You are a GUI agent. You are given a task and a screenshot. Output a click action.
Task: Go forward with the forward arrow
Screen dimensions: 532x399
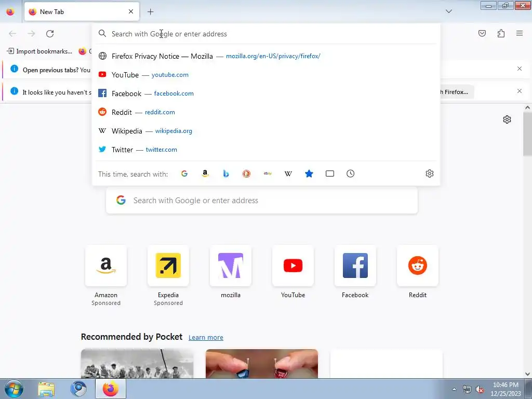(31, 34)
